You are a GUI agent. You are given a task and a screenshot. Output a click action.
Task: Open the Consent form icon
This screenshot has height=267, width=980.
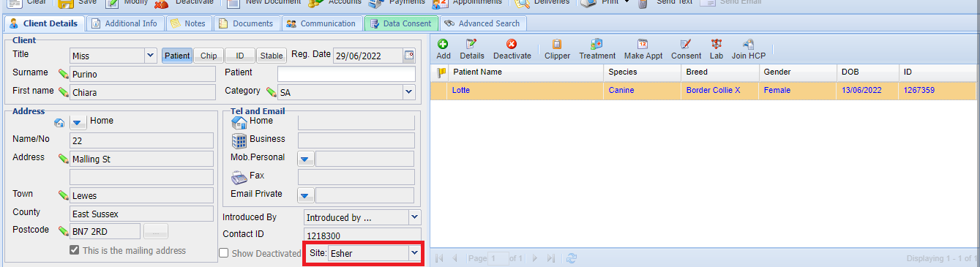pos(686,44)
